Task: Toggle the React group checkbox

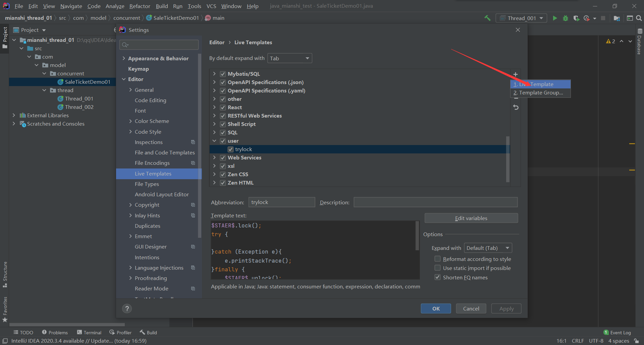Action: 223,107
